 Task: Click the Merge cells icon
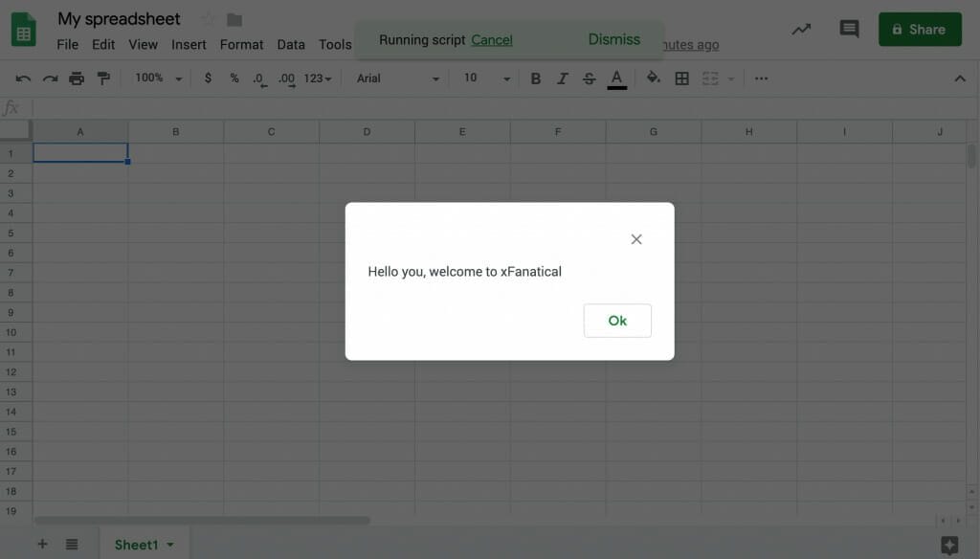tap(710, 78)
